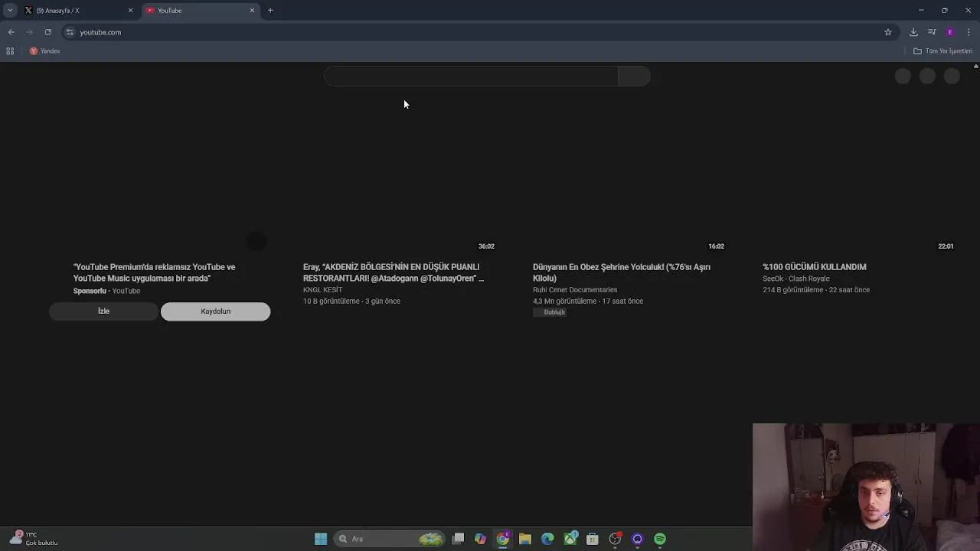Open site info icon beside youtube.com
Image resolution: width=980 pixels, height=551 pixels.
[70, 32]
